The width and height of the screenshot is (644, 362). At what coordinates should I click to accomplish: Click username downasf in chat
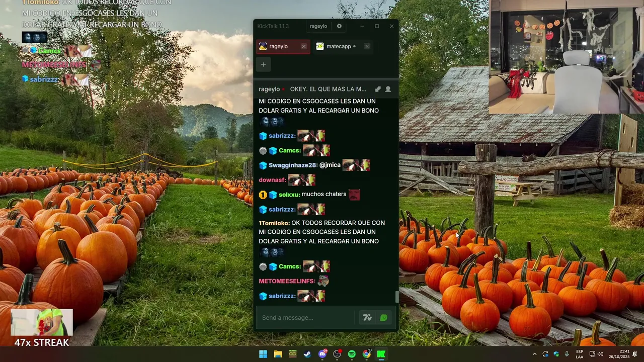(272, 180)
